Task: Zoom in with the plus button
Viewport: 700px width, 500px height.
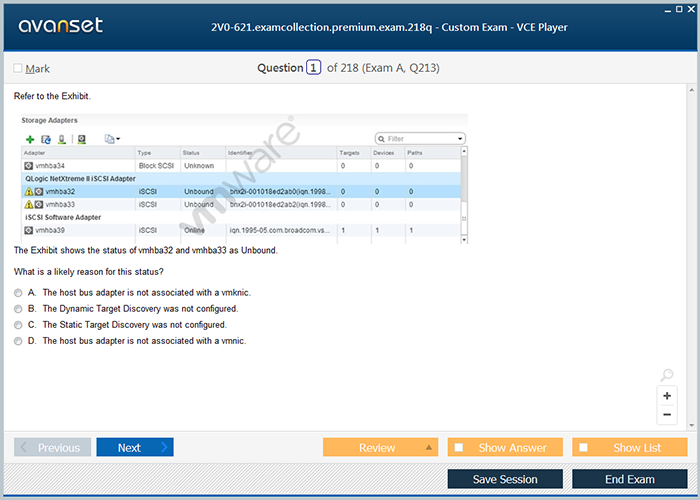Action: coord(667,396)
